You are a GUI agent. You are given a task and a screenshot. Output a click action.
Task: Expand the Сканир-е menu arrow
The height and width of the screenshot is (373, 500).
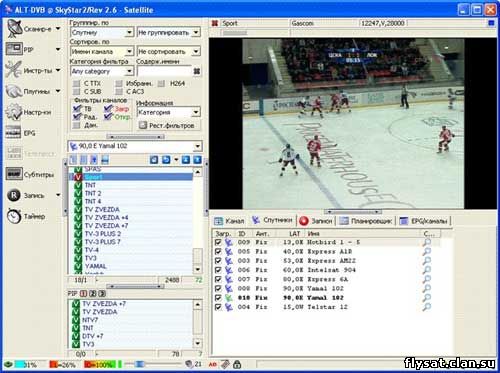[58, 29]
